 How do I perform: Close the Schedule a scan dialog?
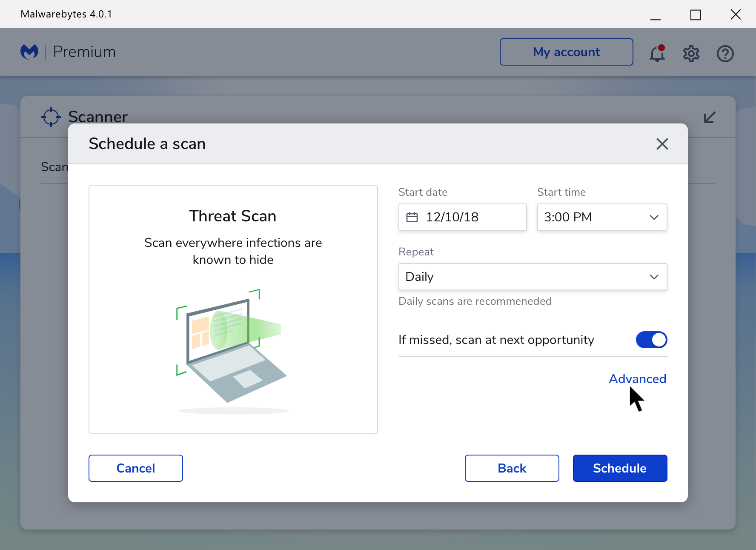[662, 144]
